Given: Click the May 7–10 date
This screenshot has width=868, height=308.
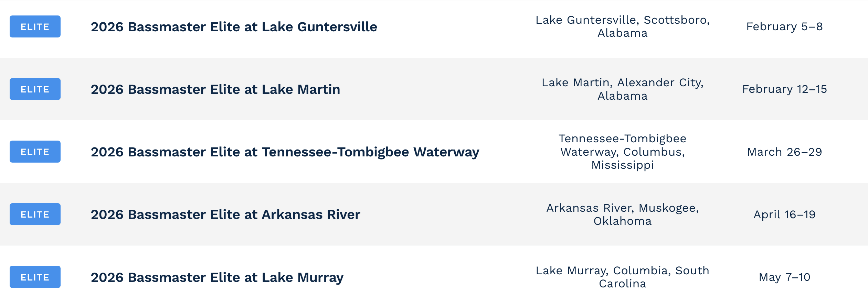Looking at the screenshot, I should point(784,277).
